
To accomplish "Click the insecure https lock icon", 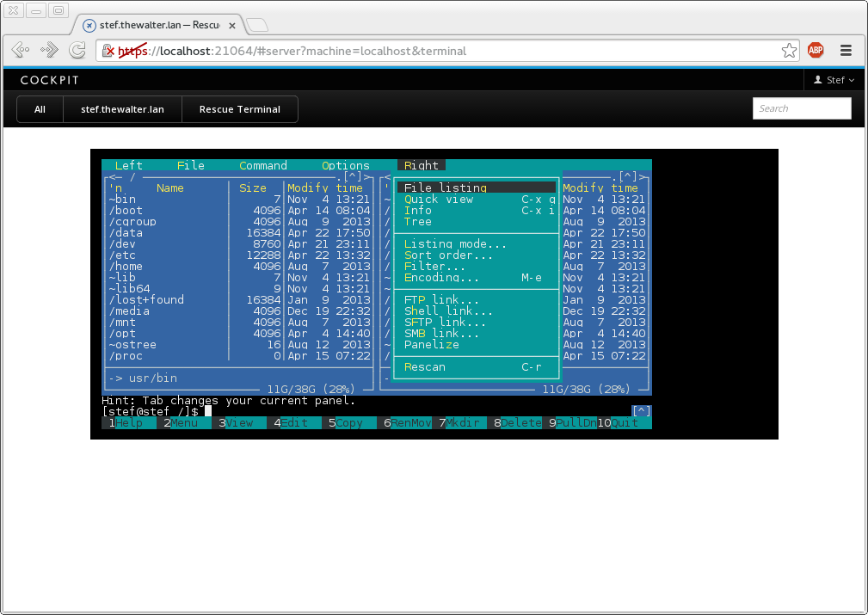I will [108, 51].
